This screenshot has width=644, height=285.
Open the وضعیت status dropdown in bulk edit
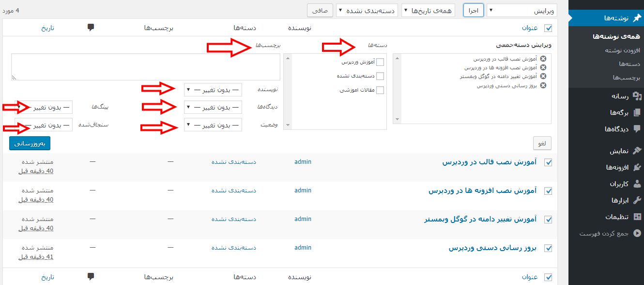pos(213,125)
